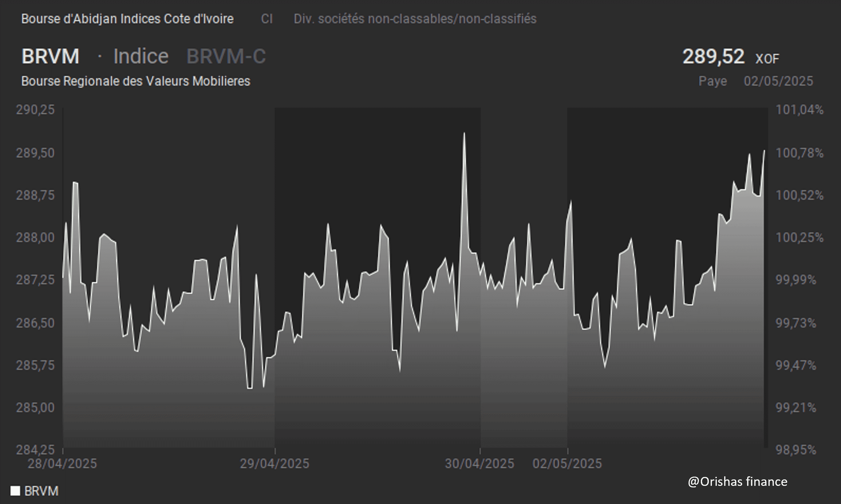Click the 'Paye' label beside the date
Screen dimensions: 841x504
pyautogui.click(x=713, y=81)
